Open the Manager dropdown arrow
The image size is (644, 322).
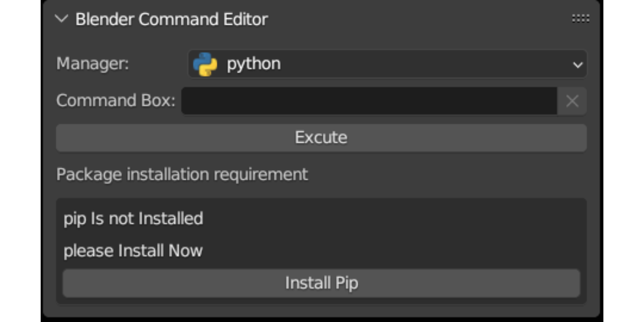(577, 65)
